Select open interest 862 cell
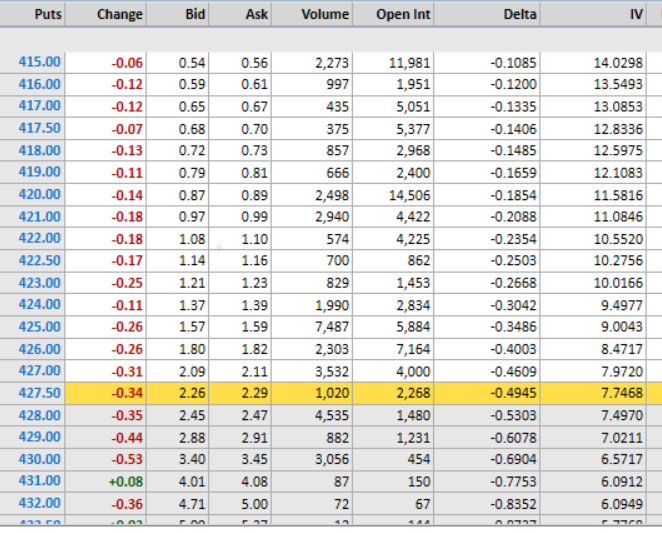 click(x=418, y=261)
